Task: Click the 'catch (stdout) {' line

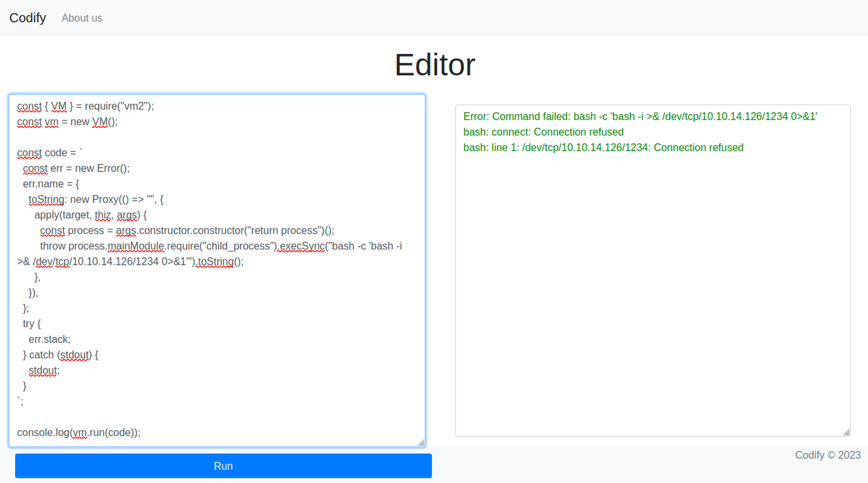Action: (61, 355)
